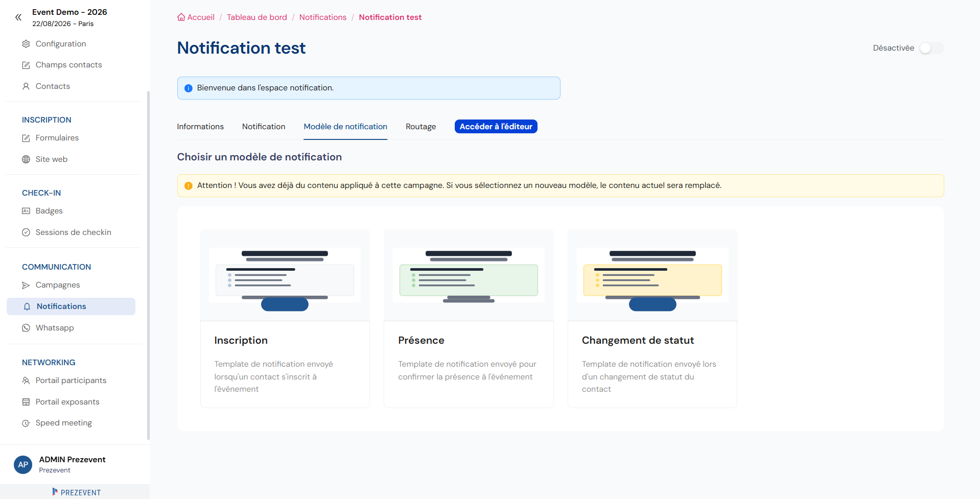Select the Inscription template thumbnail
The height and width of the screenshot is (499, 980).
(x=285, y=275)
